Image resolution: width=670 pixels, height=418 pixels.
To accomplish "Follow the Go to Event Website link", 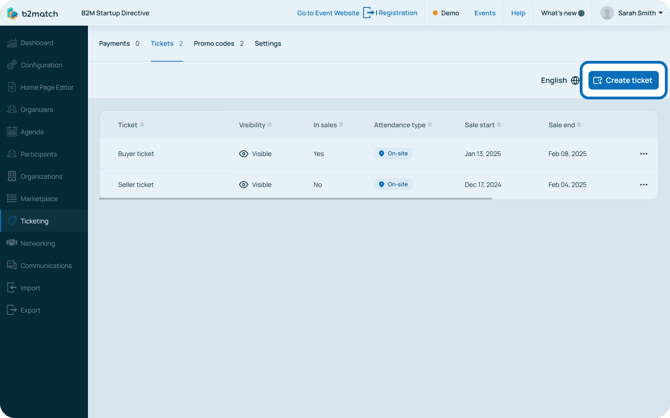I will (x=328, y=13).
